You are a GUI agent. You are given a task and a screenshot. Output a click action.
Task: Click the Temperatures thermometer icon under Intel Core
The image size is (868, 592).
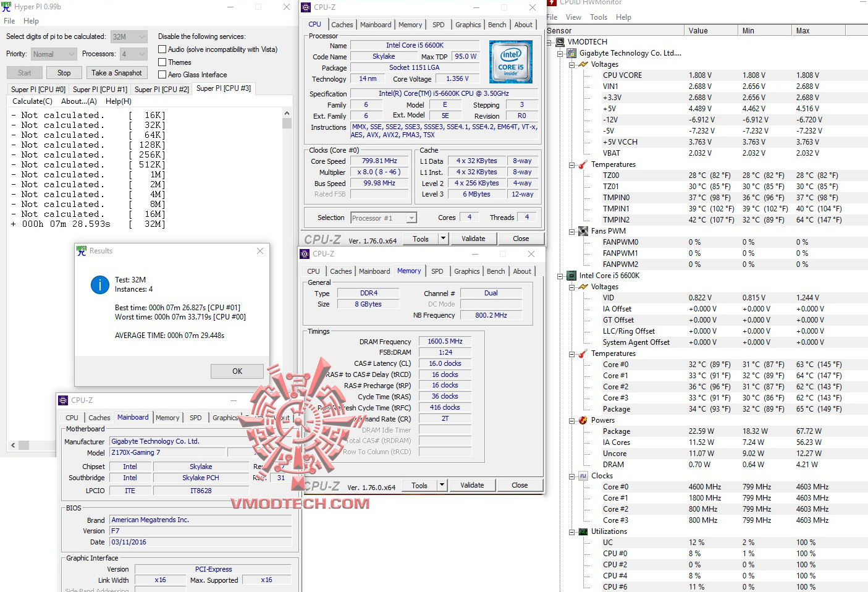[583, 353]
